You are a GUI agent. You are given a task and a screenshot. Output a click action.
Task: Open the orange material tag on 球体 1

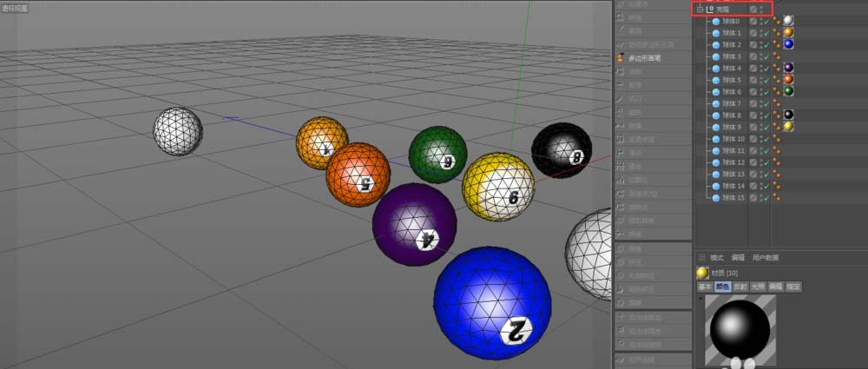pos(788,33)
